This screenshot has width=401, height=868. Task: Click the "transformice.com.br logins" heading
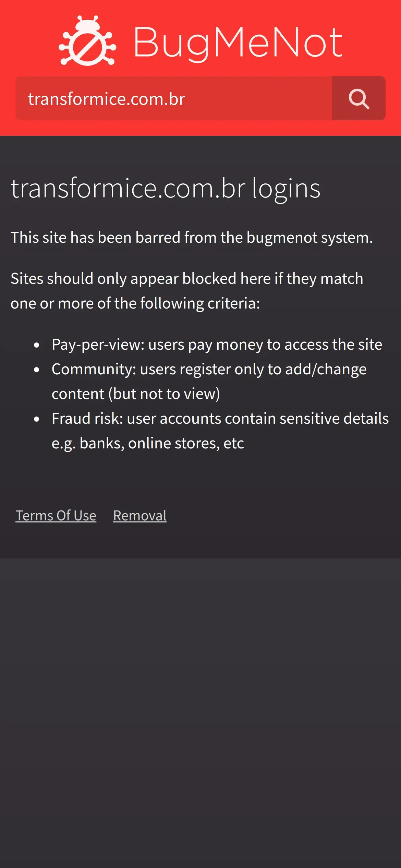[x=166, y=188]
